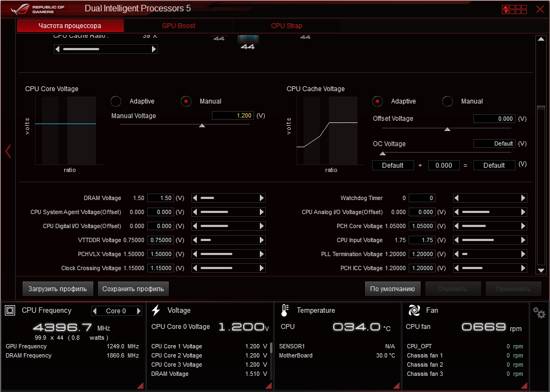
Task: Decrease CPU Analog I/O Voltage arrow
Action: [x=456, y=212]
